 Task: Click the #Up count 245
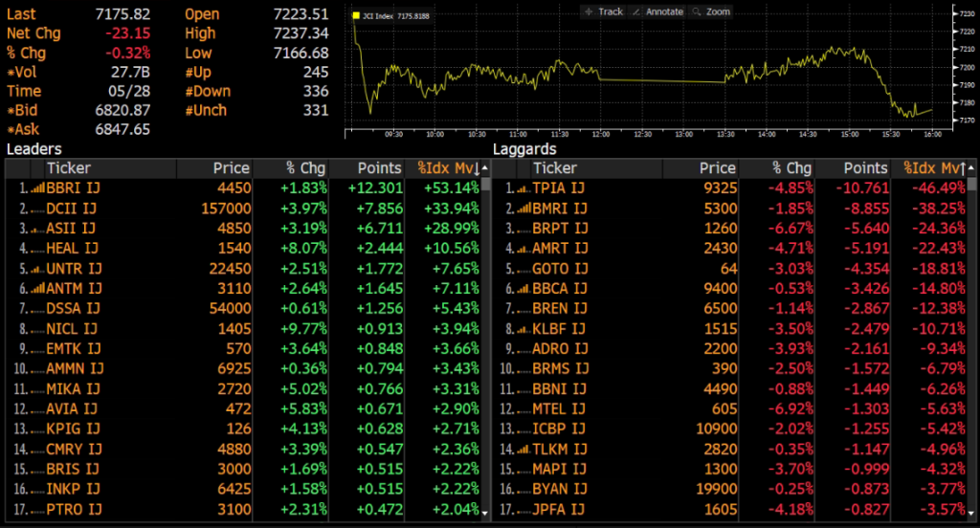(316, 72)
